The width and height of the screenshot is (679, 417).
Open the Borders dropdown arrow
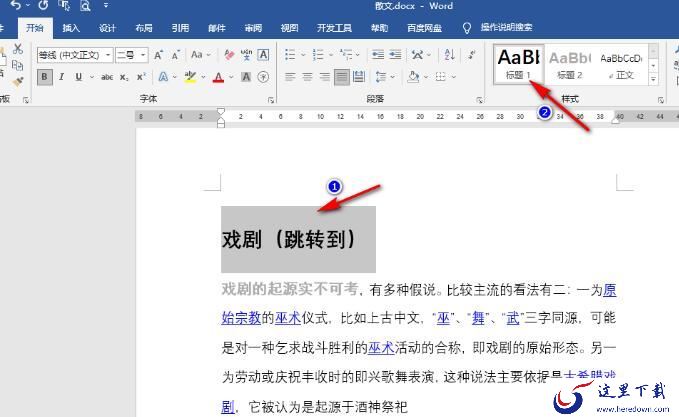pyautogui.click(x=453, y=77)
